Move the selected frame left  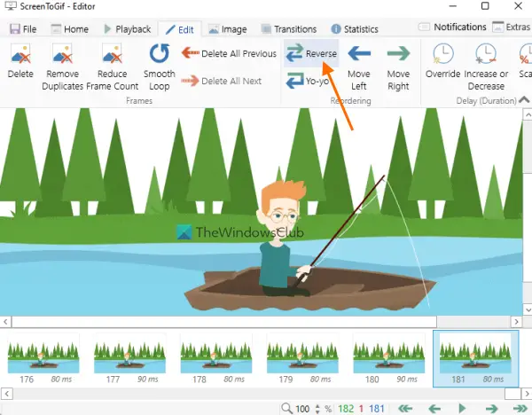[x=359, y=67]
